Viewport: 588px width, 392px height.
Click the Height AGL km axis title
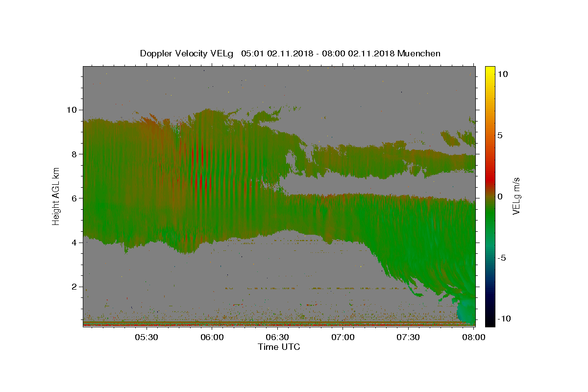(56, 196)
